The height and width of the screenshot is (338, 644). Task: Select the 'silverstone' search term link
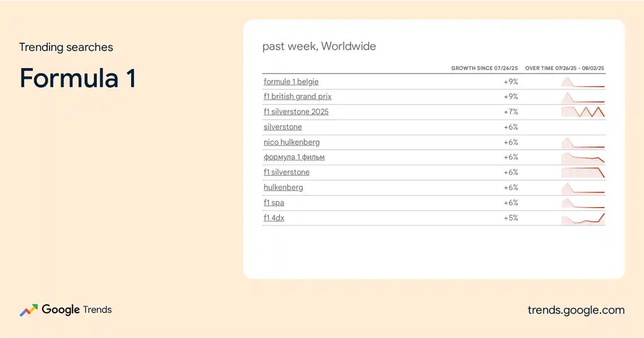[283, 127]
